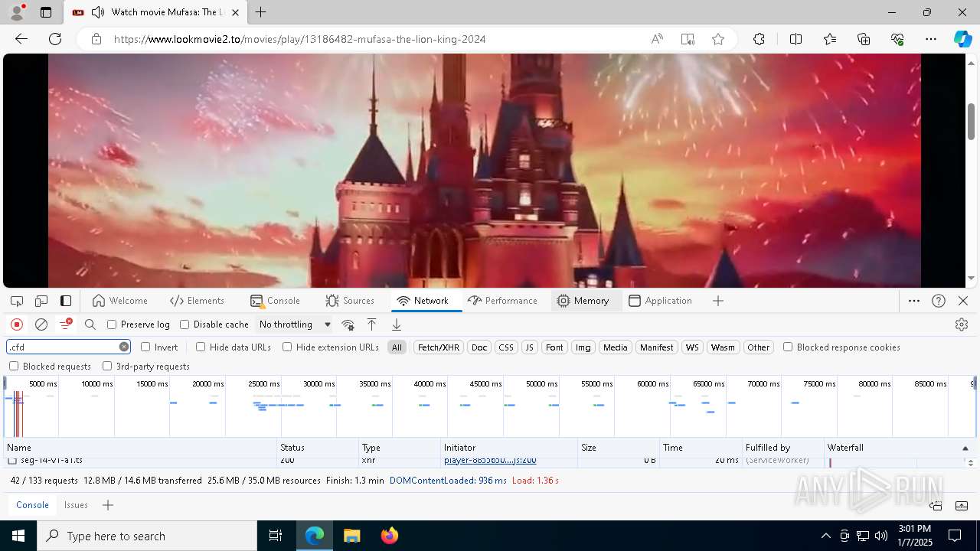Click Type here to search box
Screen dimensions: 980x551
click(147, 536)
